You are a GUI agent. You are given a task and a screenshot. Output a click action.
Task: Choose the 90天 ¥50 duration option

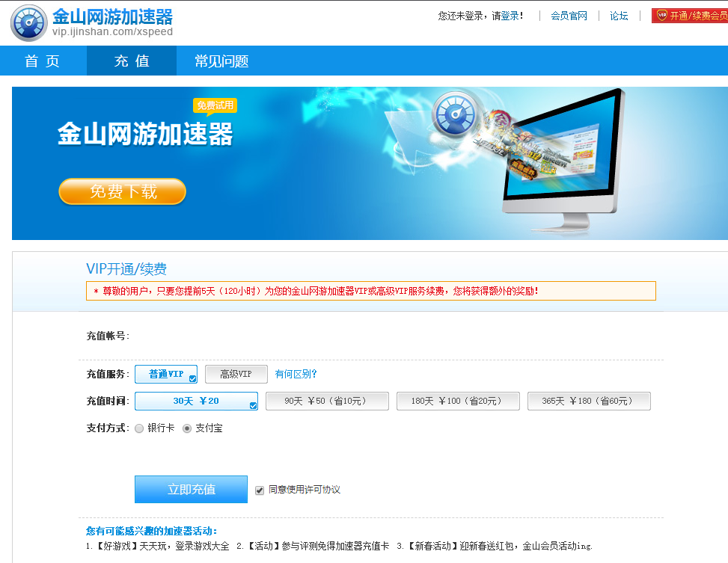click(x=327, y=401)
